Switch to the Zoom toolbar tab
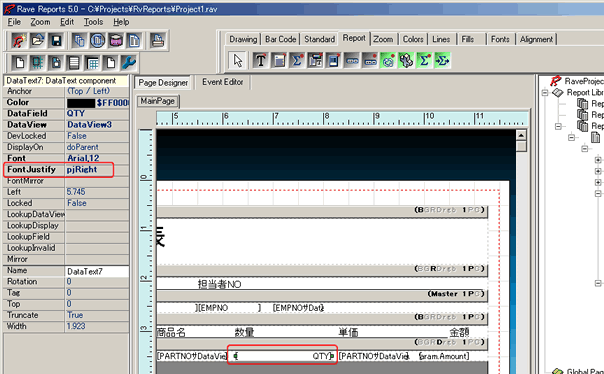This screenshot has width=604, height=374. (383, 39)
